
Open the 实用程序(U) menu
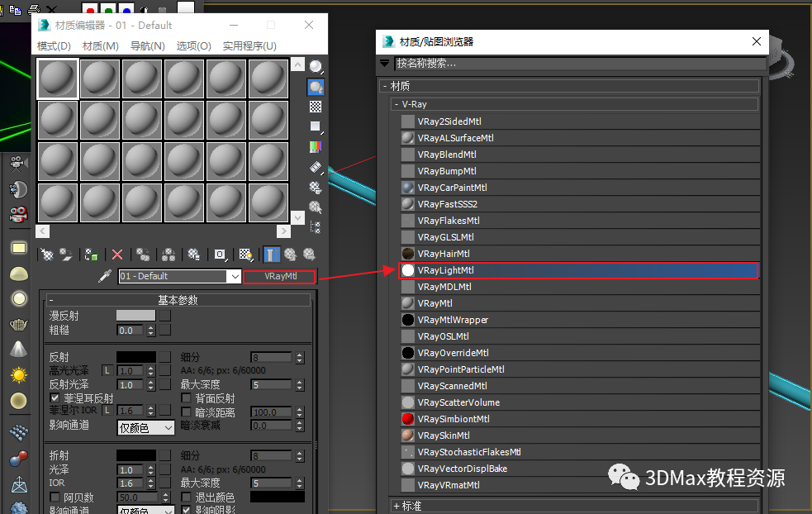[x=249, y=46]
